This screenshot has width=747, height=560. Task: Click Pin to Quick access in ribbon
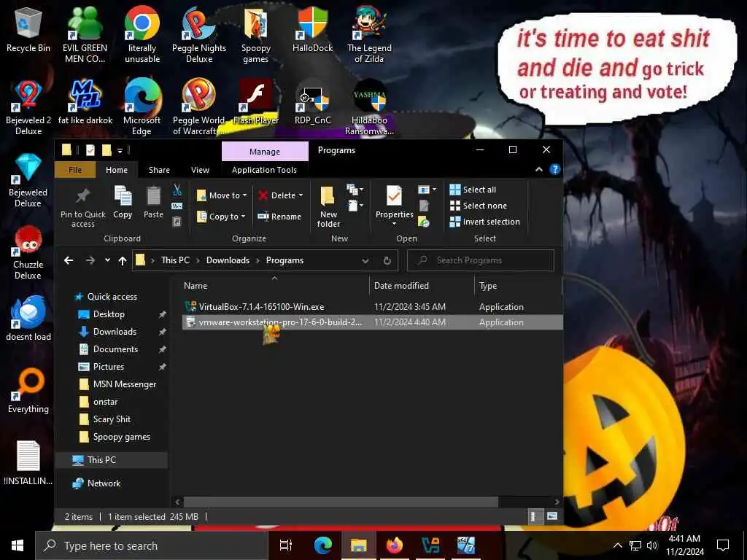(83, 208)
